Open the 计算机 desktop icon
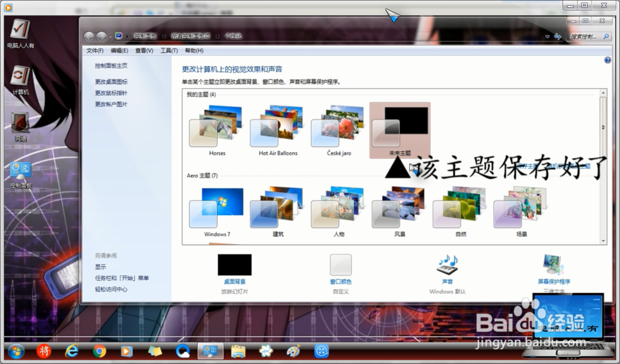The width and height of the screenshot is (620, 364). 20,81
